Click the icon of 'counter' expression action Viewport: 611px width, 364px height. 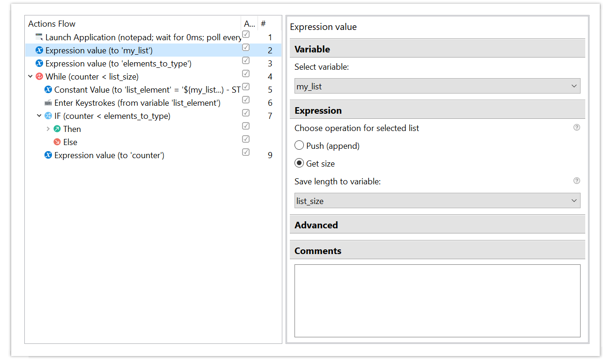tap(48, 155)
